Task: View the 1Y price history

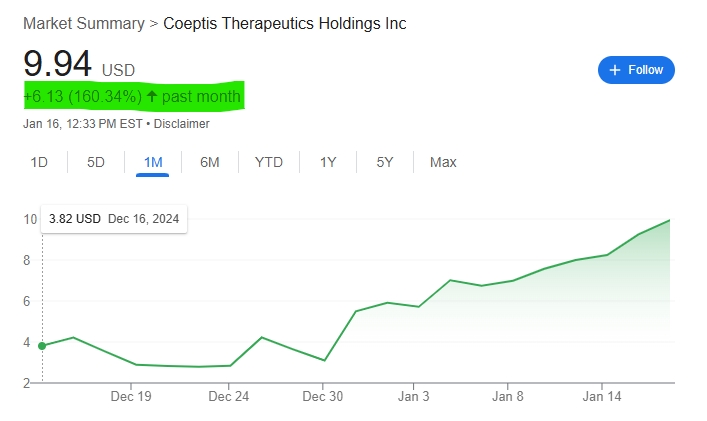Action: [x=328, y=162]
